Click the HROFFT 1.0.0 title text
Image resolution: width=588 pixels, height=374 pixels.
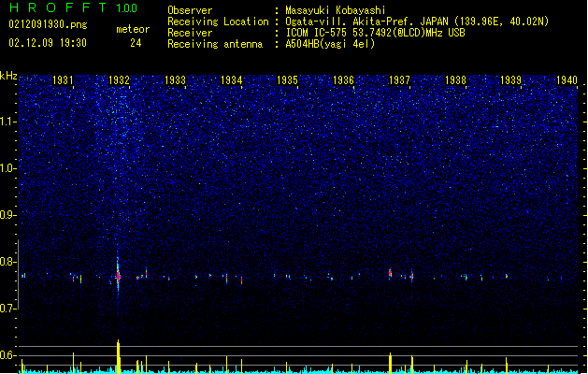(x=74, y=7)
